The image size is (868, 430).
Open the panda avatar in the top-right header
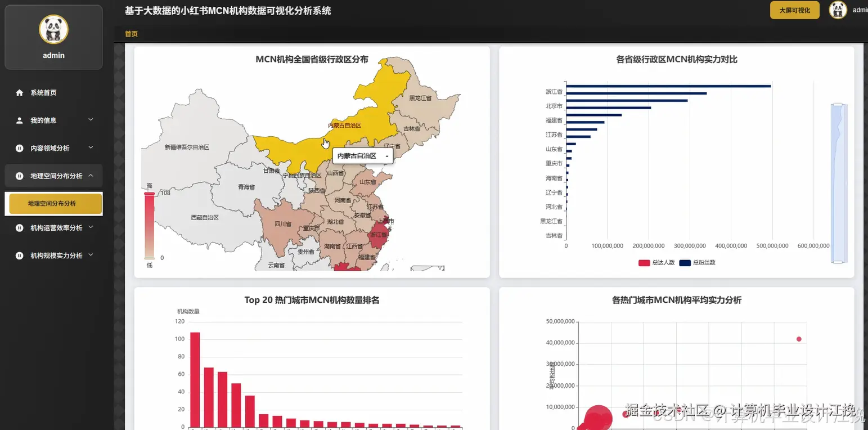point(838,10)
